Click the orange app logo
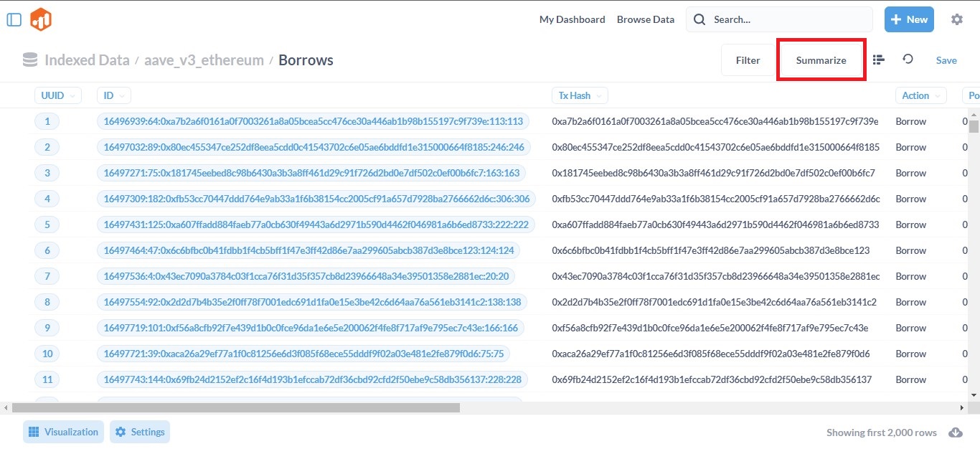Image resolution: width=980 pixels, height=449 pixels. click(x=41, y=19)
